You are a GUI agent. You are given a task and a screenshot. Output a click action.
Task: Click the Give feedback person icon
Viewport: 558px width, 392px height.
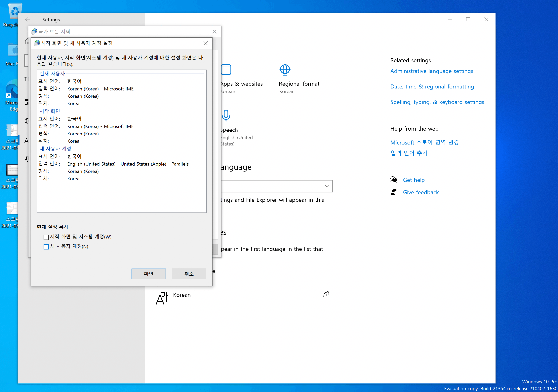[x=393, y=192]
